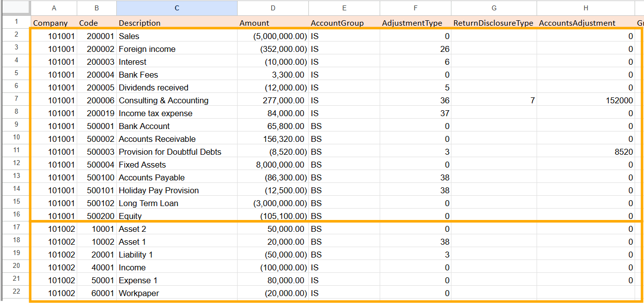Select row 7 header number
644x303 pixels.
pyautogui.click(x=16, y=100)
